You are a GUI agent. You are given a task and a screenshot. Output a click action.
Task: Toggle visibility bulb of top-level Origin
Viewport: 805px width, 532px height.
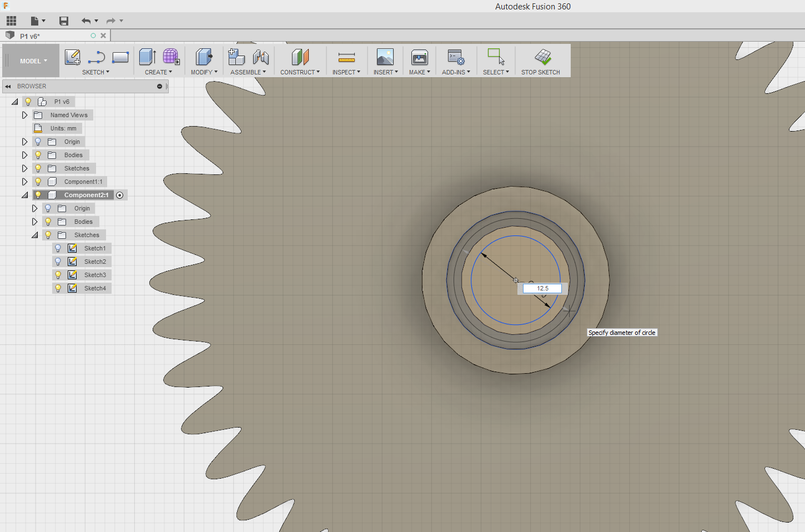click(38, 142)
